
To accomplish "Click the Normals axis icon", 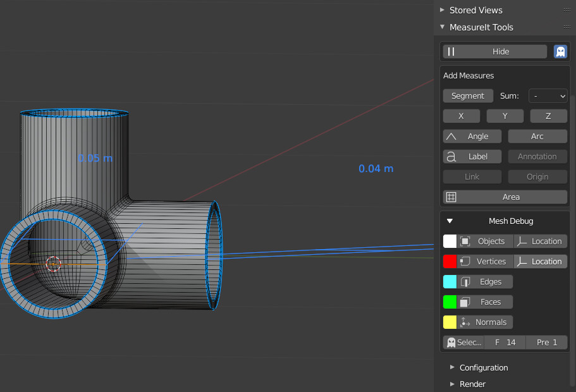I will pyautogui.click(x=466, y=322).
